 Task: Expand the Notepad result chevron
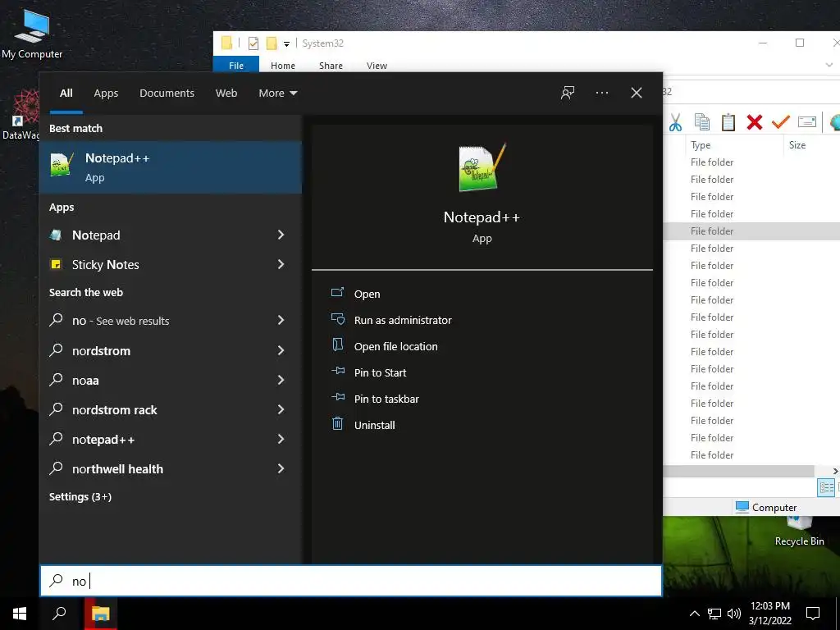pos(281,235)
